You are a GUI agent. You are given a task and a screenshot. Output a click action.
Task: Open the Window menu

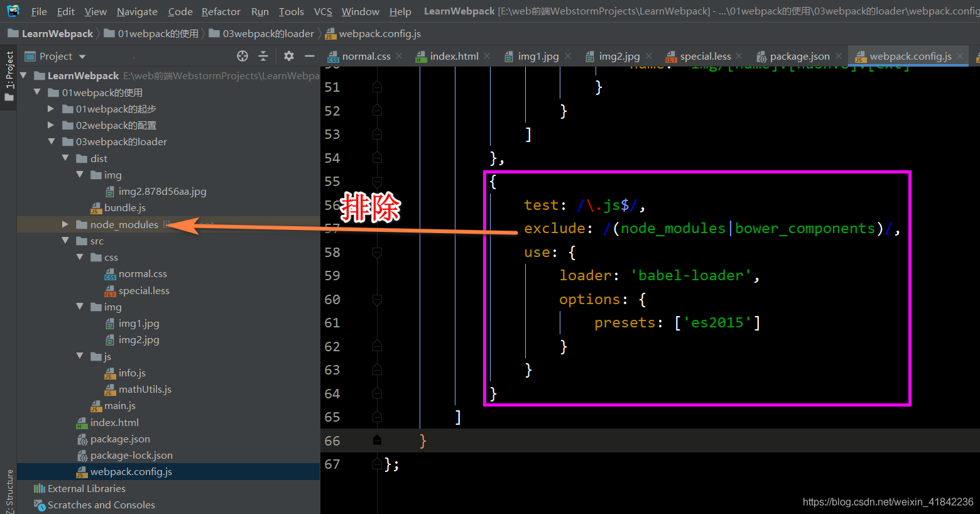click(361, 11)
